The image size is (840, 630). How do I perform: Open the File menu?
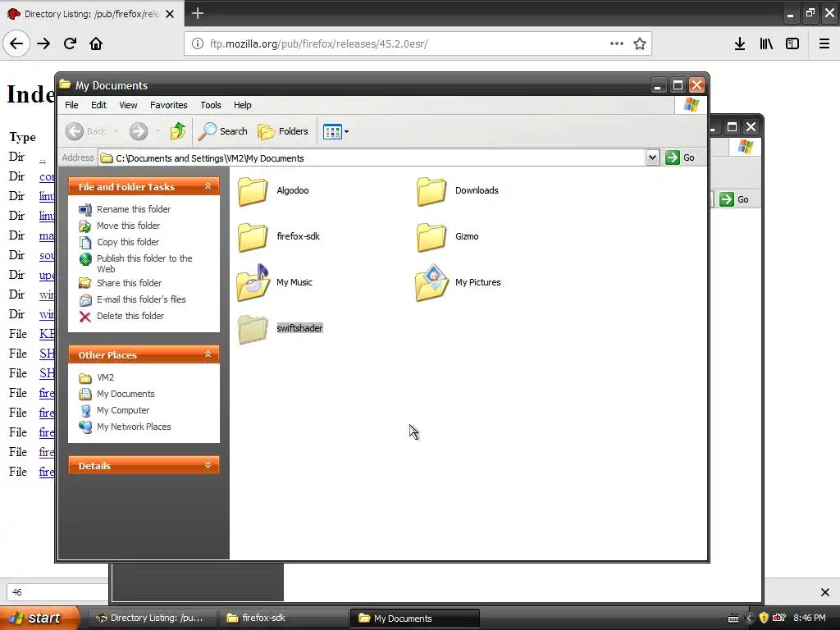[71, 105]
